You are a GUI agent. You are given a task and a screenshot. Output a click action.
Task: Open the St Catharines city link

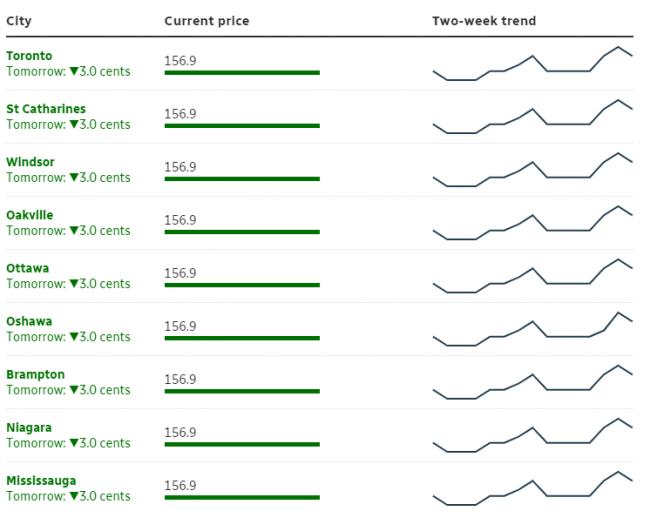click(x=46, y=109)
